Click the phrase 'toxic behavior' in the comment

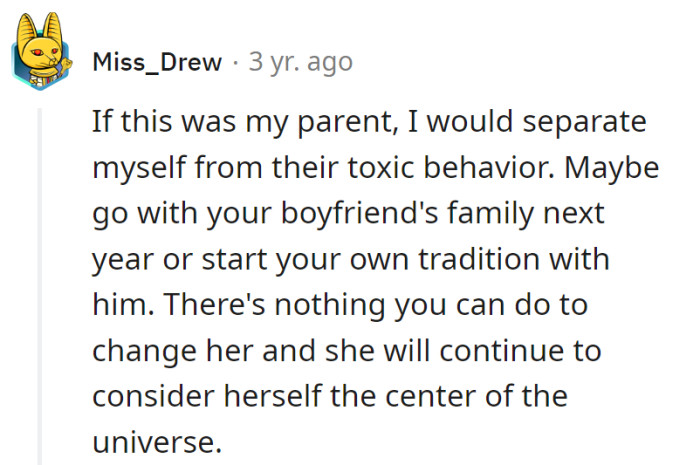click(451, 168)
